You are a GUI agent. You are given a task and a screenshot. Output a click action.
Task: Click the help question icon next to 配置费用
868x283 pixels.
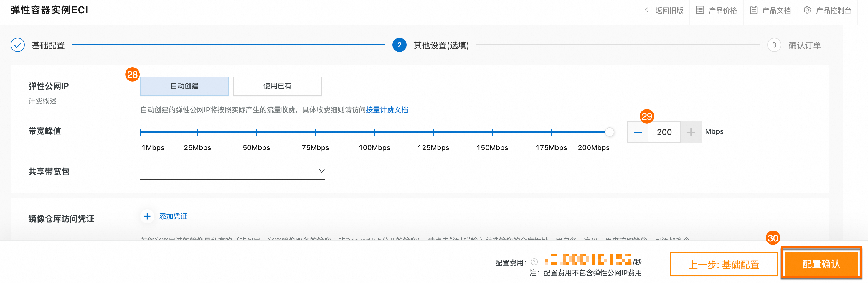[x=534, y=262]
